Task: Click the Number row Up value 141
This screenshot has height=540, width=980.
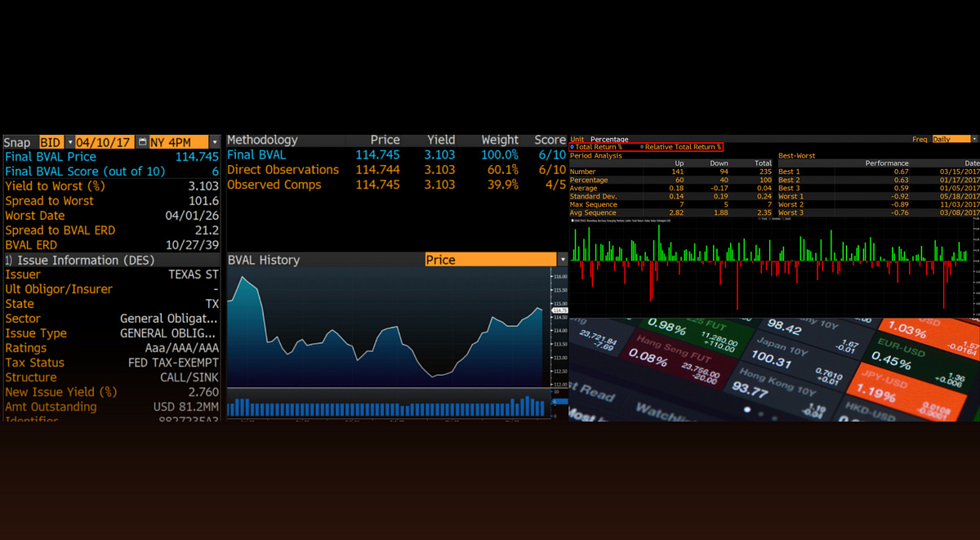Action: [678, 172]
